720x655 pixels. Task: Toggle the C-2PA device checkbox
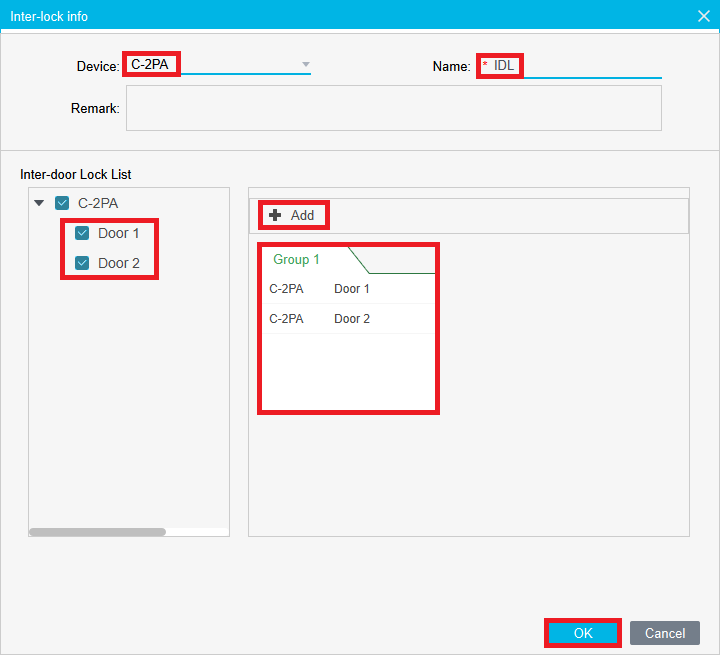[62, 203]
